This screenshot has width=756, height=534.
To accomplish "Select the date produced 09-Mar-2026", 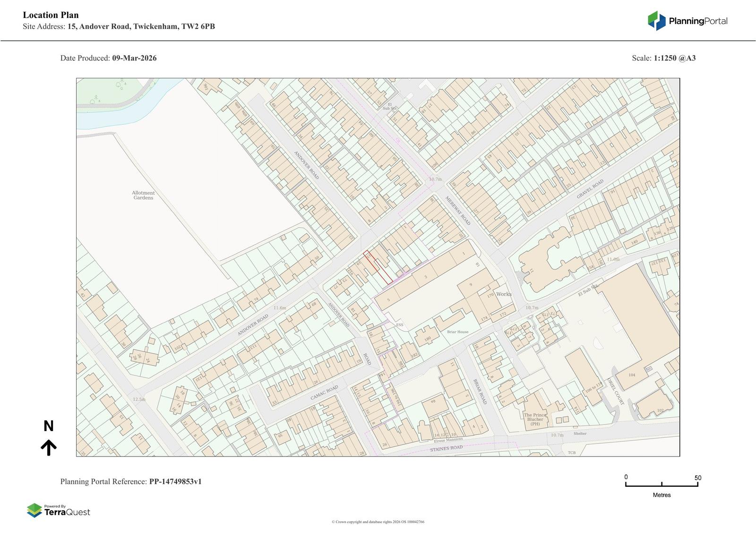I will coord(134,58).
